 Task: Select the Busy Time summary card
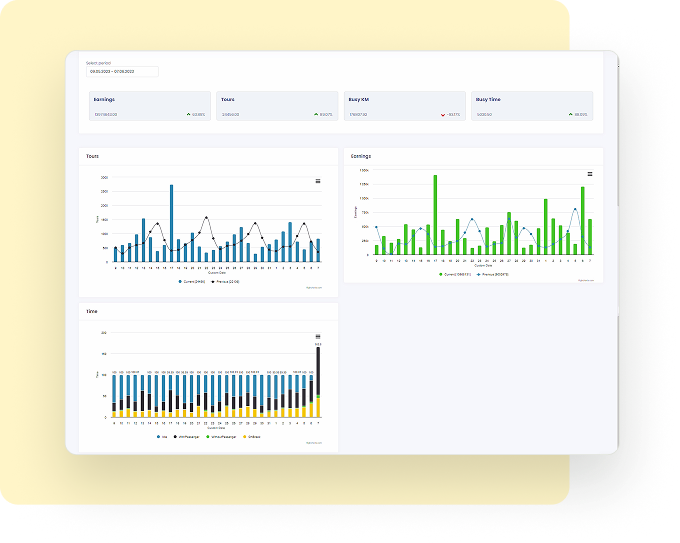coord(532,106)
